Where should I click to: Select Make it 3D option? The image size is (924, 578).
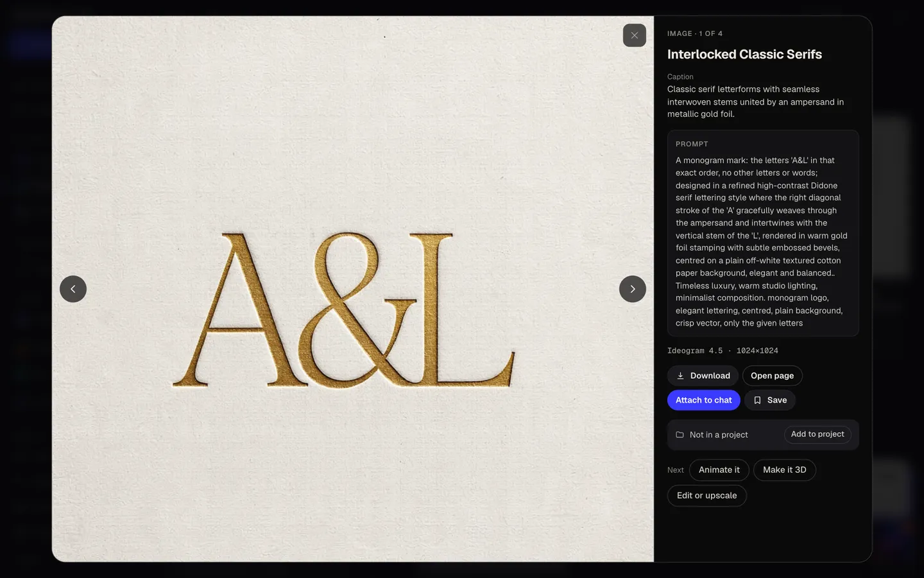pyautogui.click(x=784, y=470)
